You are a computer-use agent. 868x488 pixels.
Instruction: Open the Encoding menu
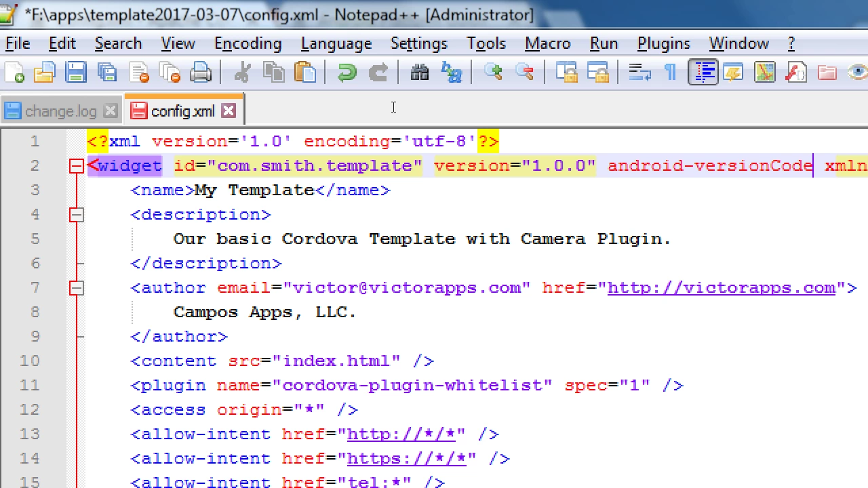(x=248, y=43)
